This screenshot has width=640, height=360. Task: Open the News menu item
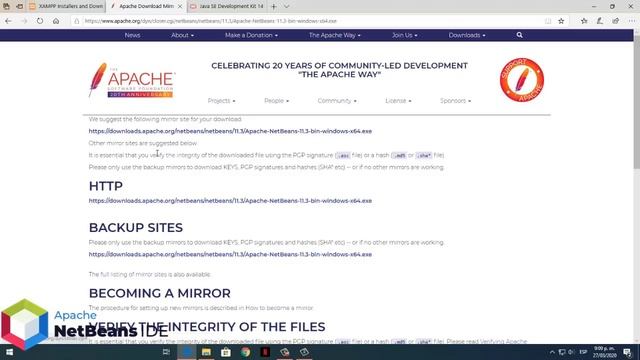coord(132,35)
